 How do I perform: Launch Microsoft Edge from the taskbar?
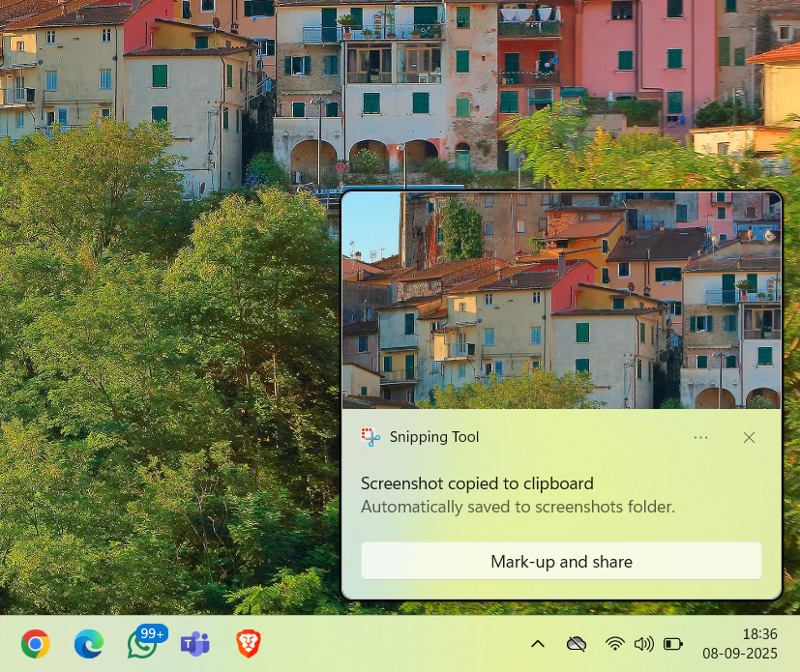89,644
